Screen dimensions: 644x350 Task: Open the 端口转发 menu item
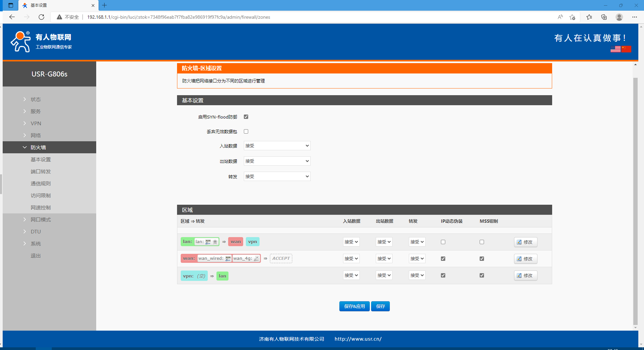[x=41, y=172]
